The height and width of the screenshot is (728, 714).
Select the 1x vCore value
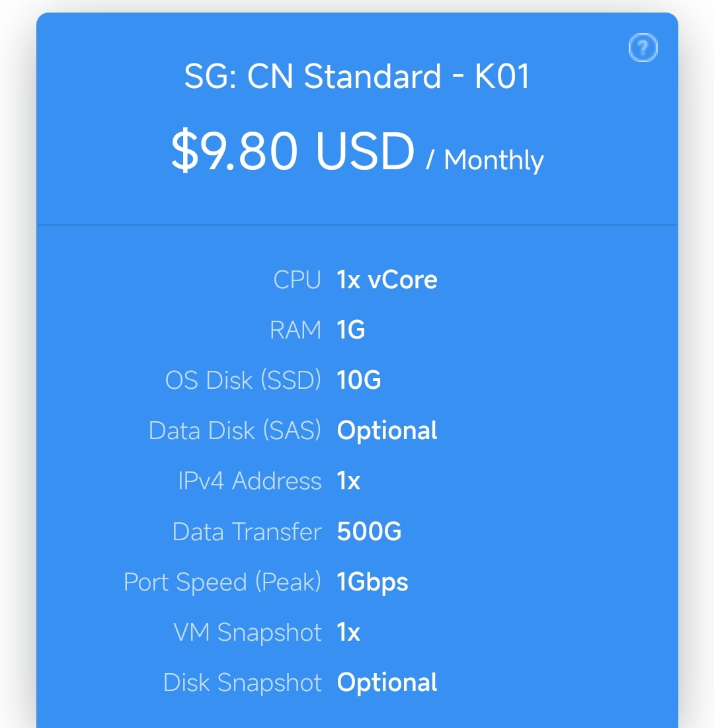pos(387,280)
